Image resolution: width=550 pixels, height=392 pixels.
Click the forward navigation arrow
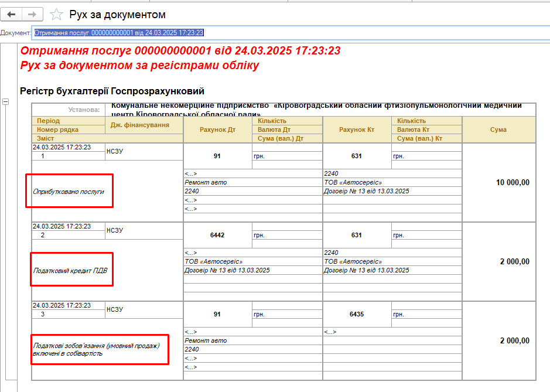point(32,14)
